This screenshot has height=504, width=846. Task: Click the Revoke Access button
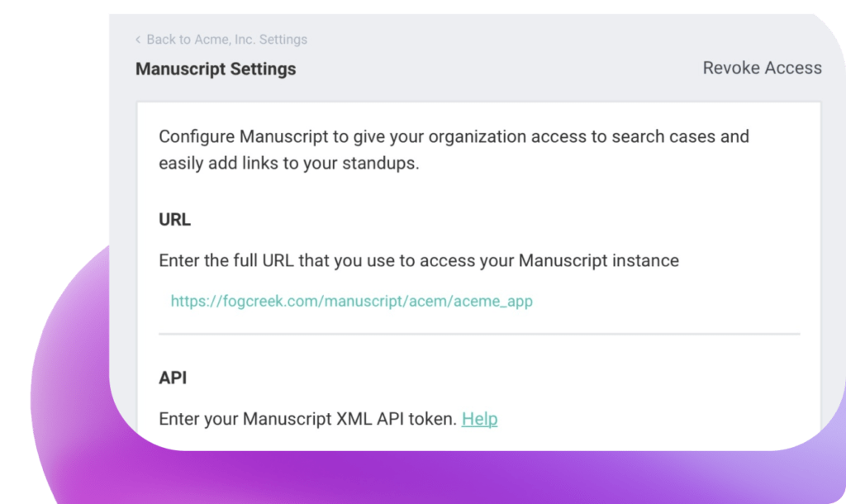click(762, 68)
